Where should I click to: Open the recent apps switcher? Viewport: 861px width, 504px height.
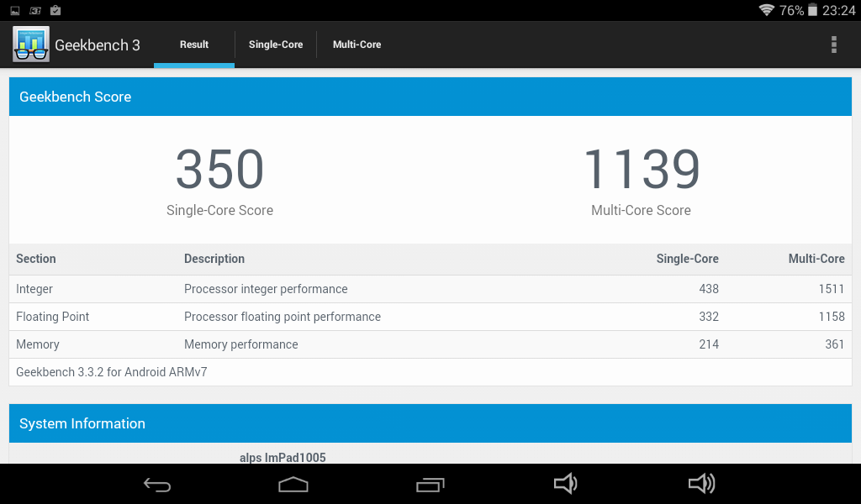(x=430, y=484)
